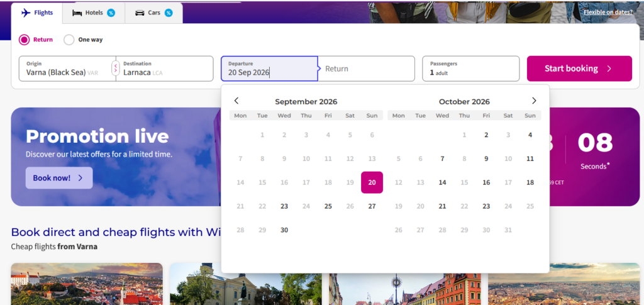This screenshot has height=305, width=644.
Task: Advance calendar to next month
Action: click(x=534, y=101)
